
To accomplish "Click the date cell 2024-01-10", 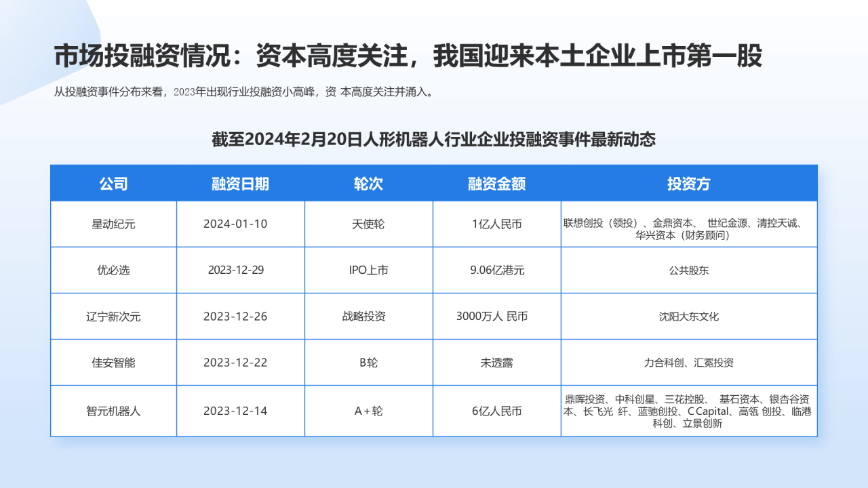I will [241, 224].
